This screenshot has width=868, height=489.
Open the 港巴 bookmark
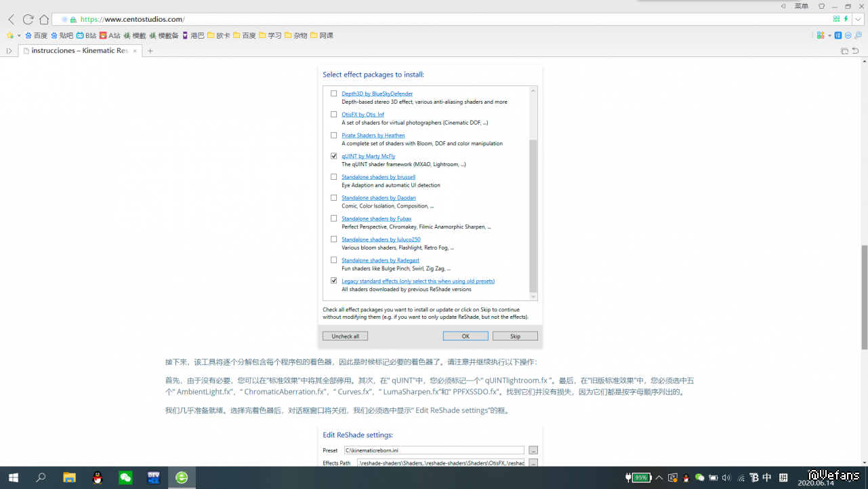click(193, 35)
